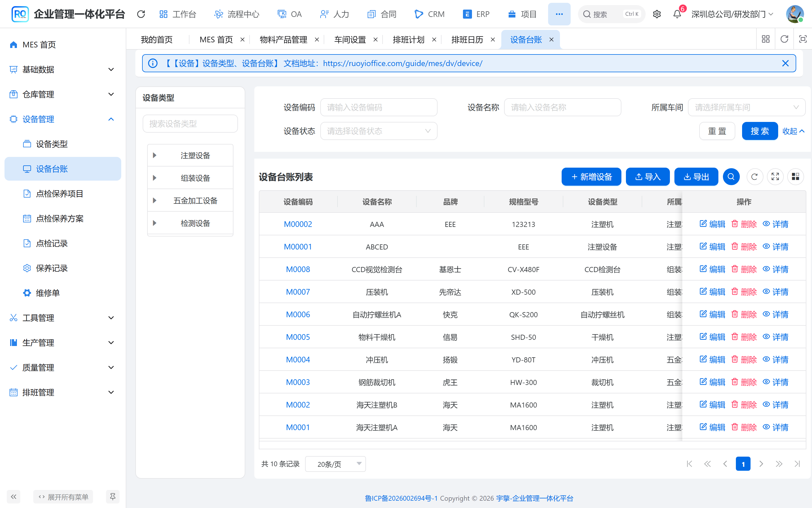Viewport: 812px width, 508px height.
Task: Click 详情 eye icon for M0008
Action: coord(766,269)
